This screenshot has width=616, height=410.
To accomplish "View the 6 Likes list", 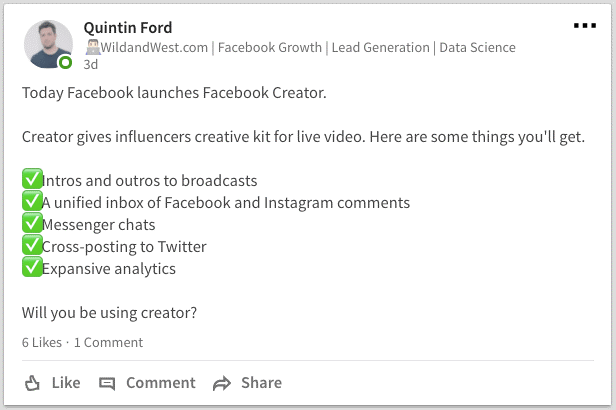I will pos(42,342).
